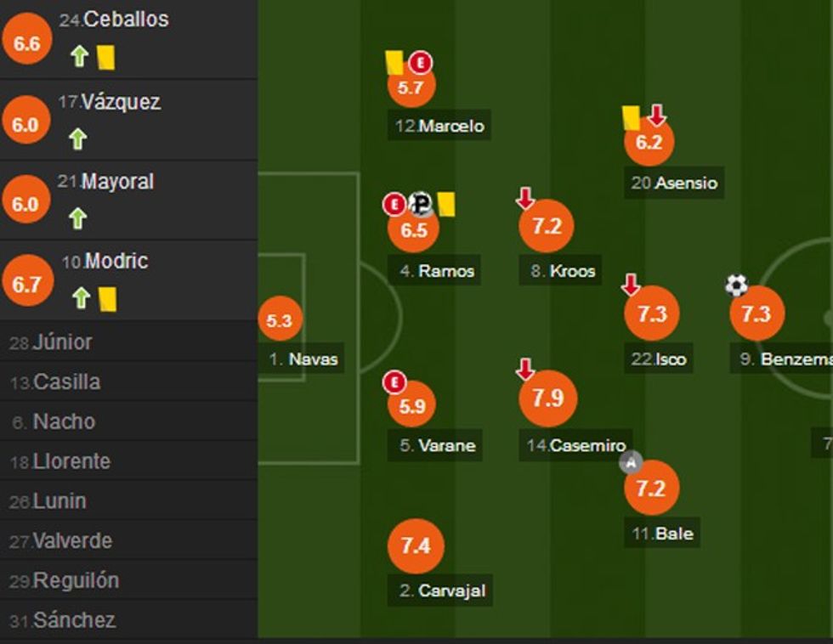This screenshot has height=644, width=833.
Task: Click the penalty icon above Ramos
Action: coord(420,204)
